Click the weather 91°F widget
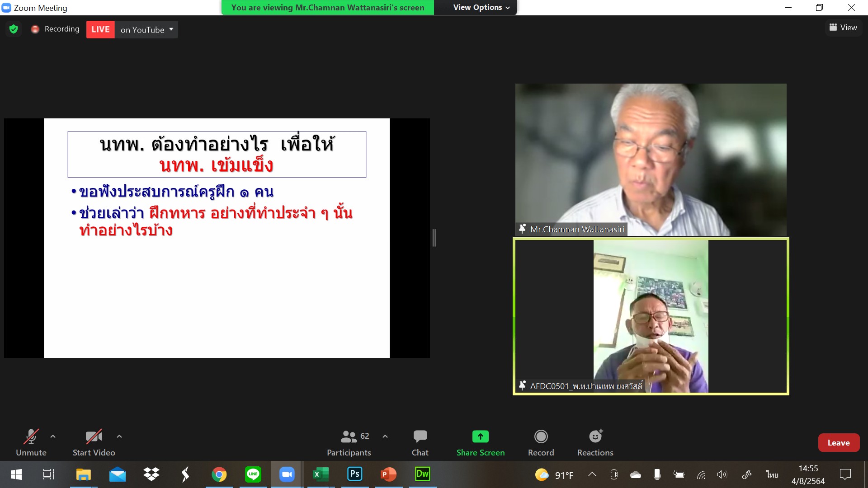This screenshot has width=868, height=488. (x=554, y=475)
